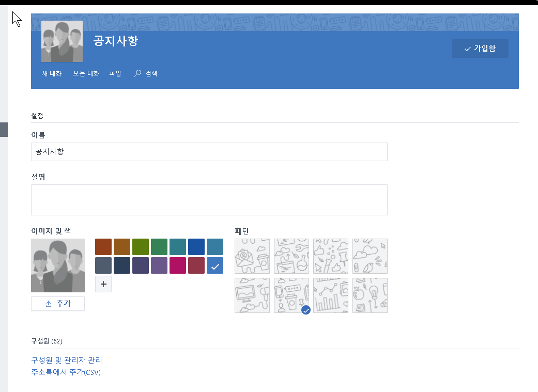Select the pushpin and thumbs-up pattern

click(x=331, y=256)
